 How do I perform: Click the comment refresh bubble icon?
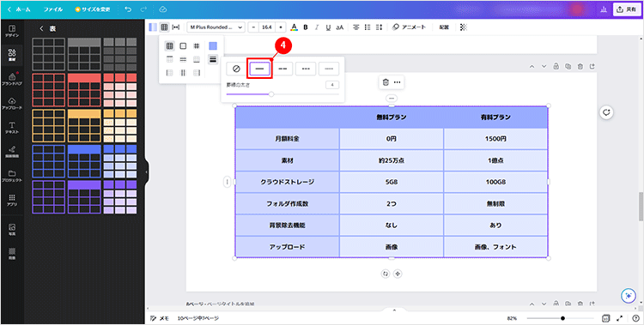point(606,112)
